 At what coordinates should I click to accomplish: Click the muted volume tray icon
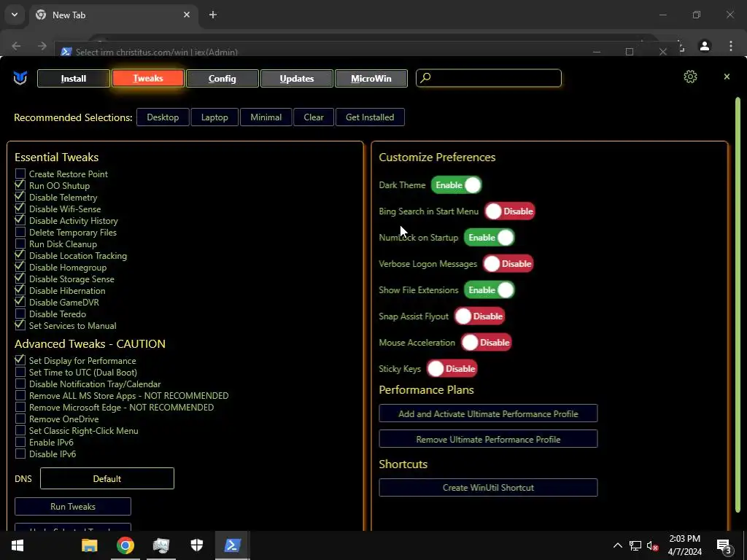(652, 545)
